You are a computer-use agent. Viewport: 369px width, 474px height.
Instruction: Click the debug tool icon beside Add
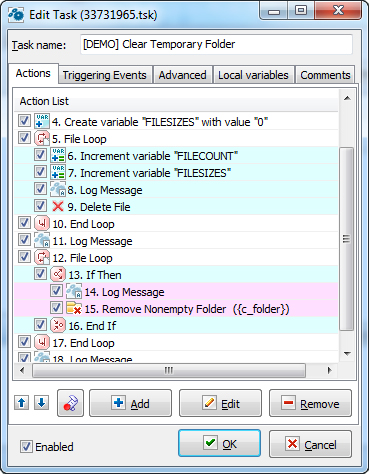[70, 403]
